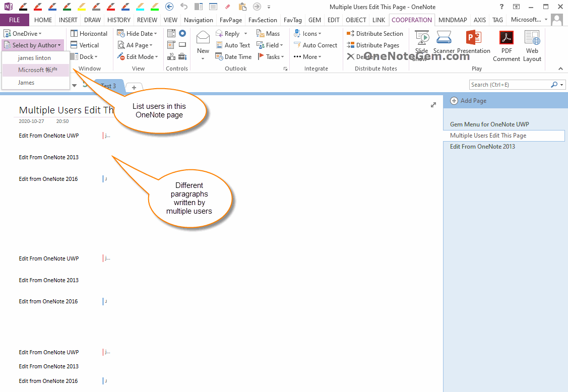Click the toolbox icon in Controls group
The width and height of the screenshot is (568, 392).
coord(182,56)
